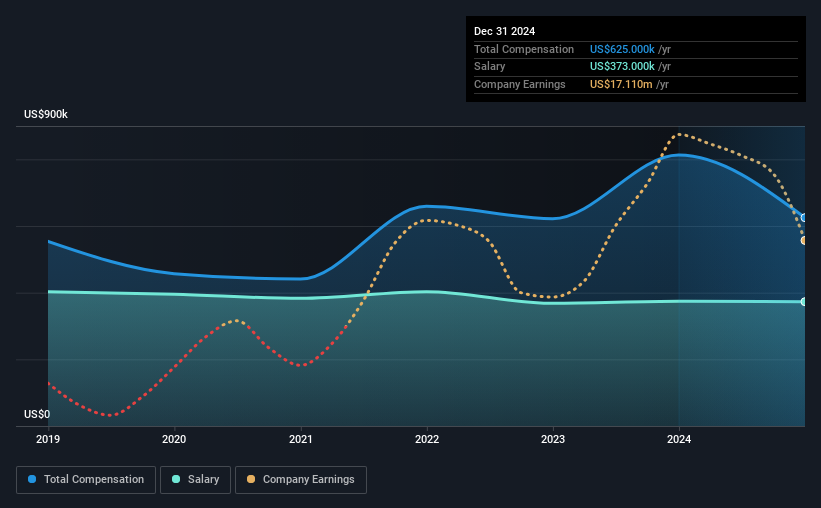Click the tooltip's Salary row label
The image size is (821, 508).
coord(490,67)
